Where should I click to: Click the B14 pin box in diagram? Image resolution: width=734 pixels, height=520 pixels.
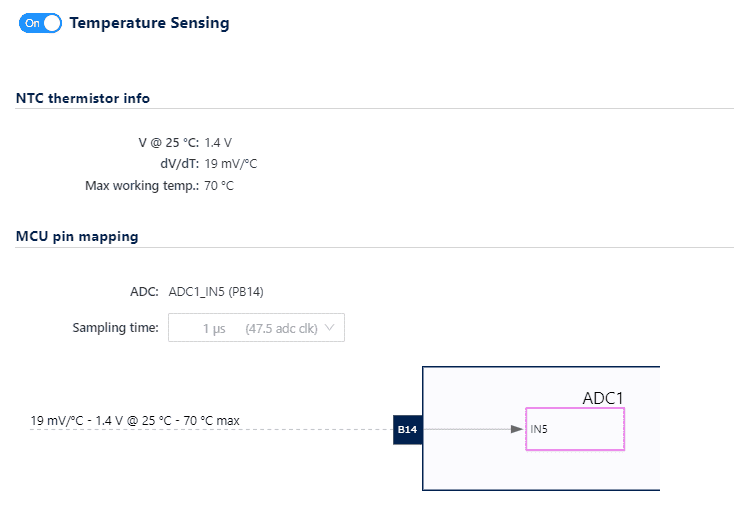pos(407,429)
